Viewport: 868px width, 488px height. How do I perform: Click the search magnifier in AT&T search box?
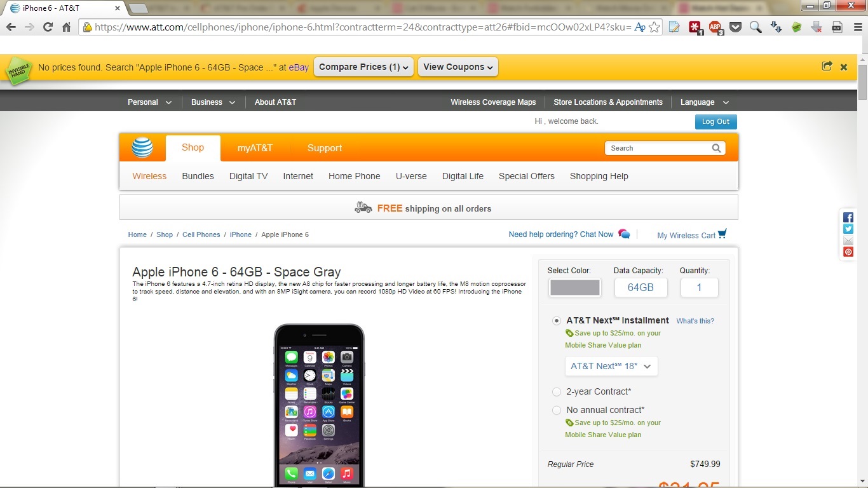717,148
